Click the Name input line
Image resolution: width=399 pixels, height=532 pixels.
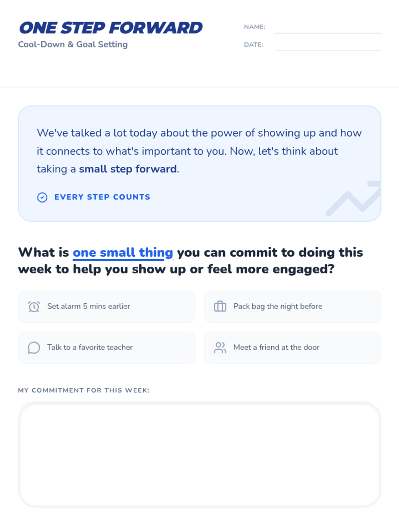point(328,27)
